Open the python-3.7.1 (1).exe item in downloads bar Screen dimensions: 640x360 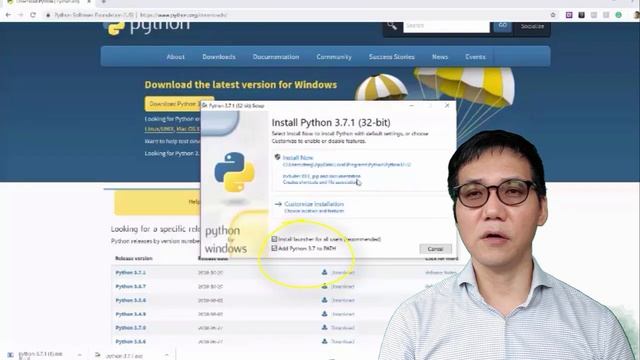coord(40,355)
